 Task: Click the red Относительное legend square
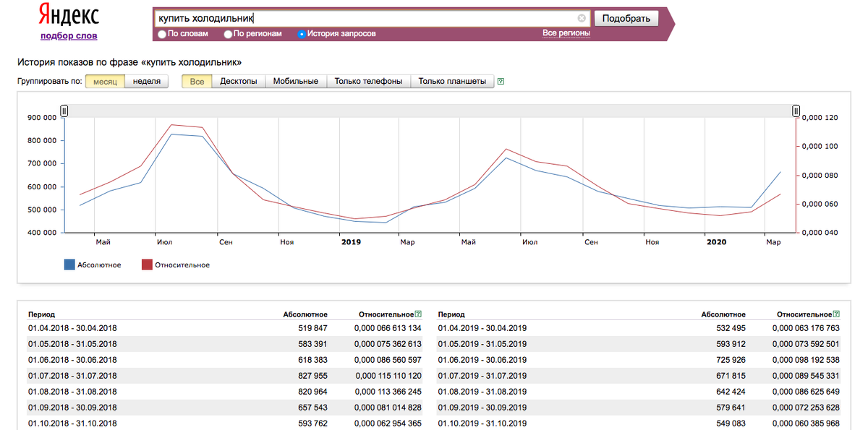[147, 265]
